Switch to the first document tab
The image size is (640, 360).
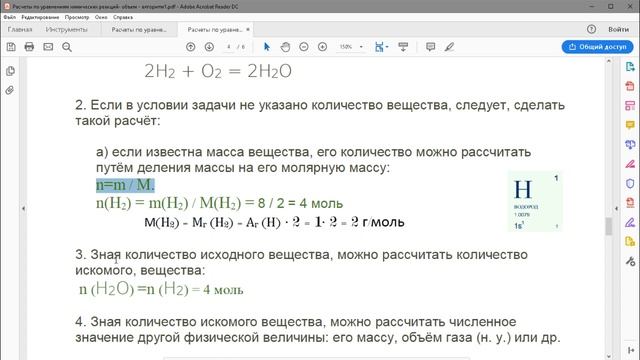pyautogui.click(x=139, y=29)
